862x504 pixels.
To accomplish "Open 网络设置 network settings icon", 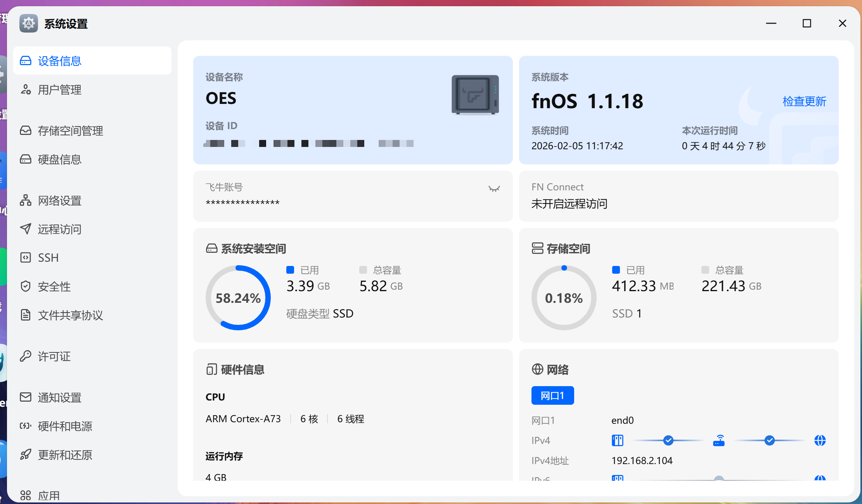I will [x=26, y=200].
